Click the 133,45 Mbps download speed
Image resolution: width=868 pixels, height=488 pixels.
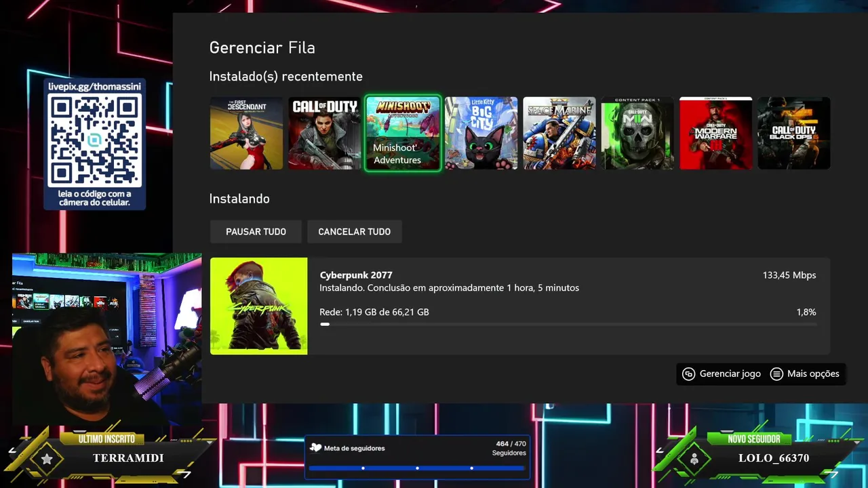pyautogui.click(x=789, y=274)
